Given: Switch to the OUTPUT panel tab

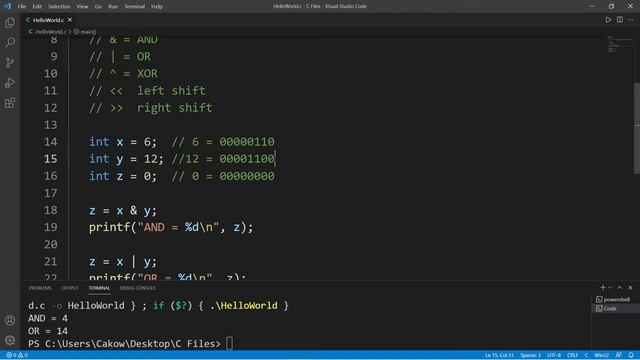Looking at the screenshot, I should (70, 288).
